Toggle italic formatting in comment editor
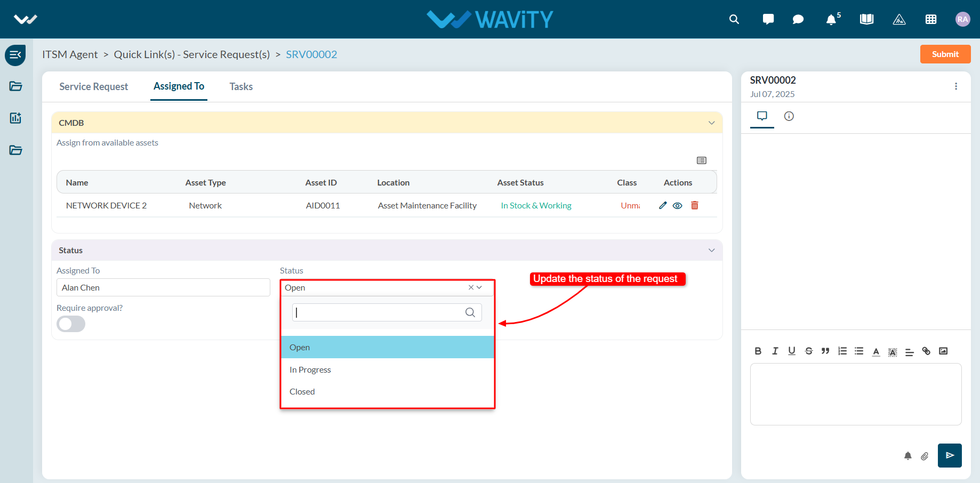The width and height of the screenshot is (980, 483). point(775,351)
